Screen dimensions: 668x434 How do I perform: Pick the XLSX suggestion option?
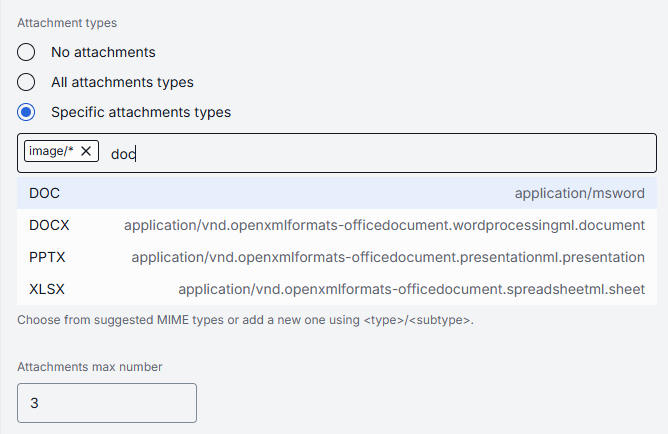tap(48, 289)
